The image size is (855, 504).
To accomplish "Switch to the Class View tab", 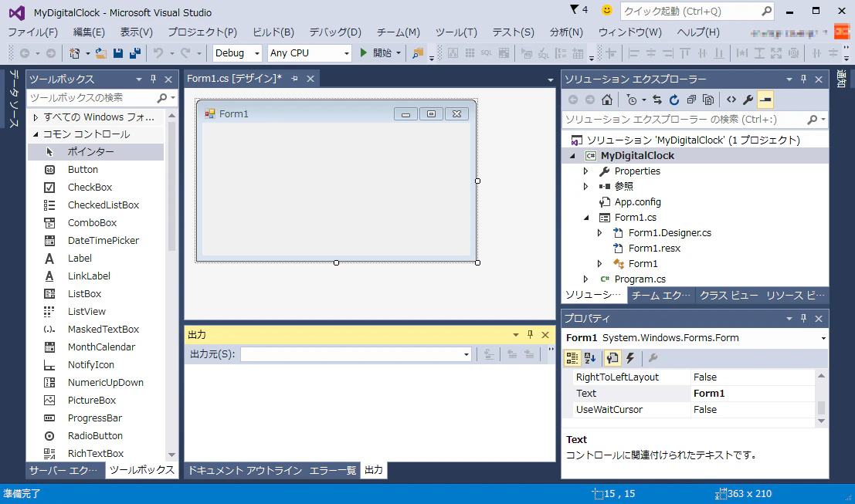I will (729, 296).
